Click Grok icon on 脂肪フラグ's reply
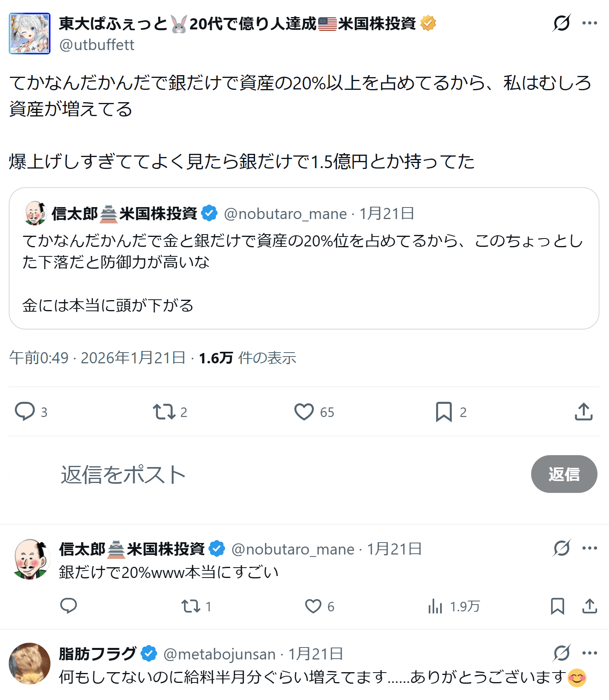Image resolution: width=609 pixels, height=700 pixels. pyautogui.click(x=561, y=653)
